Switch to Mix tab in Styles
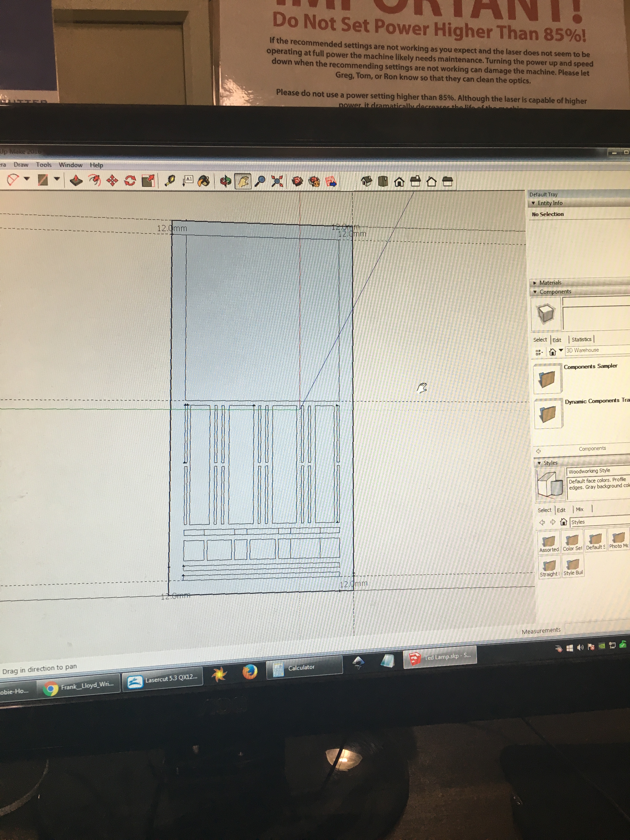Screen dimensions: 630x840 (580, 510)
